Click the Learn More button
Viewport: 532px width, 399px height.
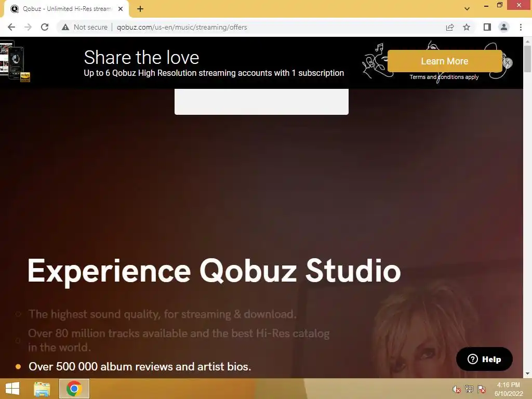coord(445,61)
